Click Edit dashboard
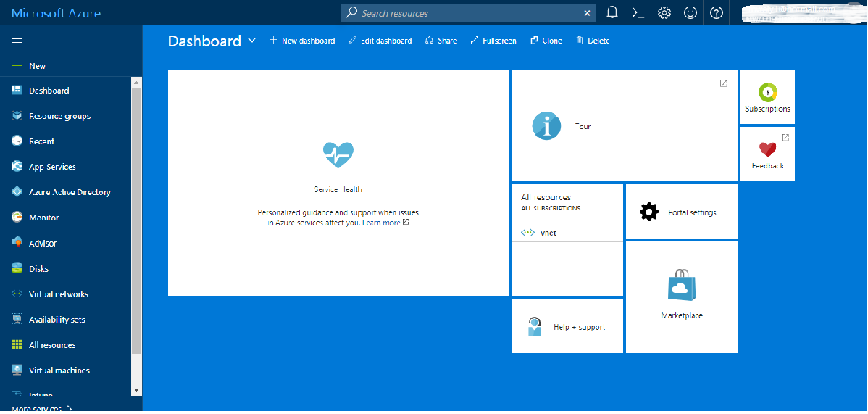Viewport: 868px width, 414px height. coord(380,41)
